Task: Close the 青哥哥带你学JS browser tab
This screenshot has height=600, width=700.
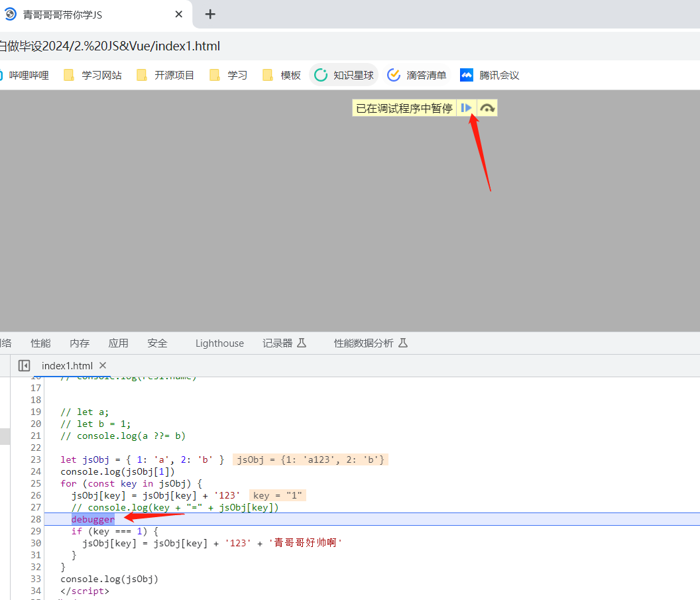Action: coord(178,15)
